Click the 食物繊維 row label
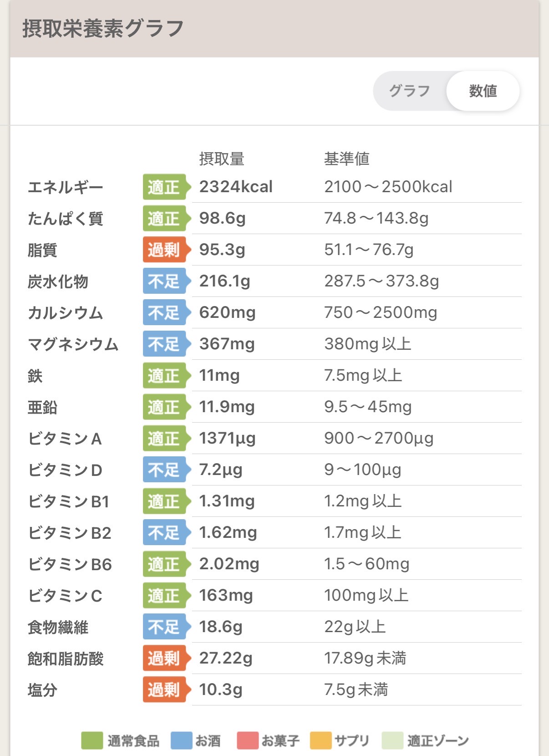This screenshot has width=549, height=756. tap(58, 627)
